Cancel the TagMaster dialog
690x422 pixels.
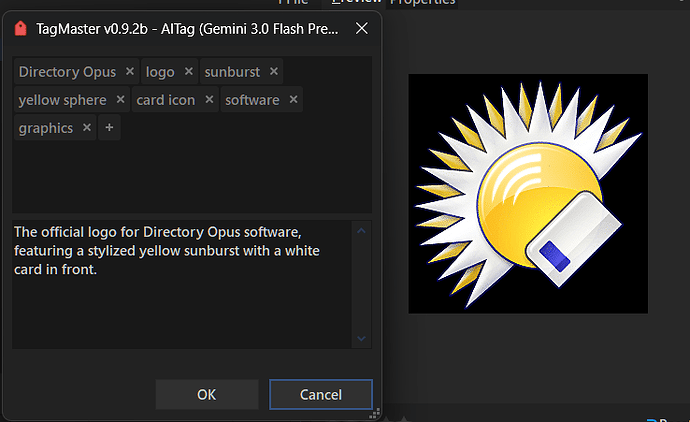click(x=321, y=395)
